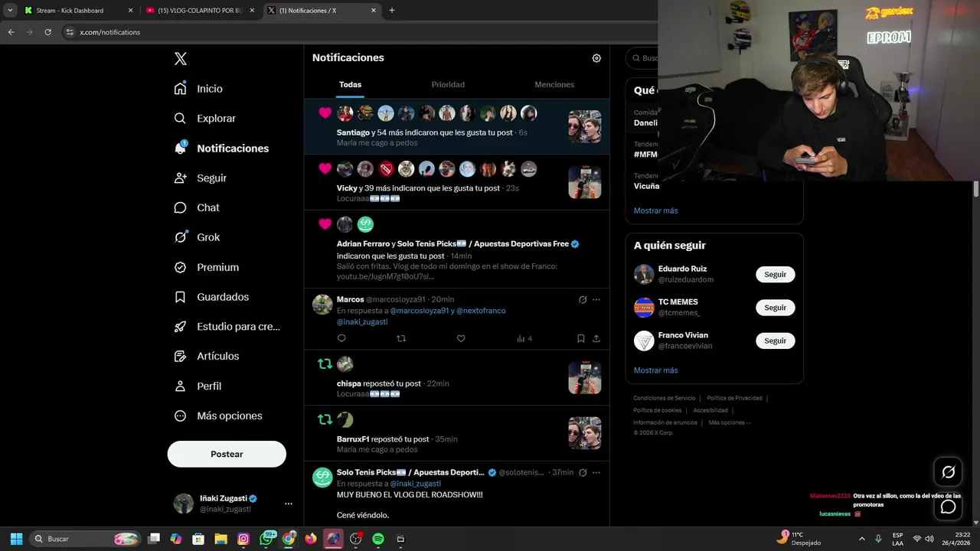Open a new Chrome tab

click(x=392, y=11)
